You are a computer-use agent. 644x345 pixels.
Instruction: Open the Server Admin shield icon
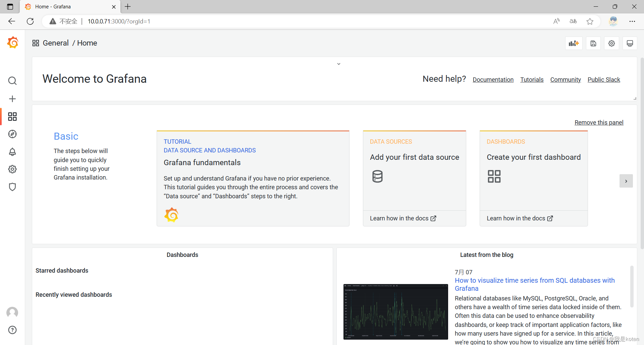point(12,187)
